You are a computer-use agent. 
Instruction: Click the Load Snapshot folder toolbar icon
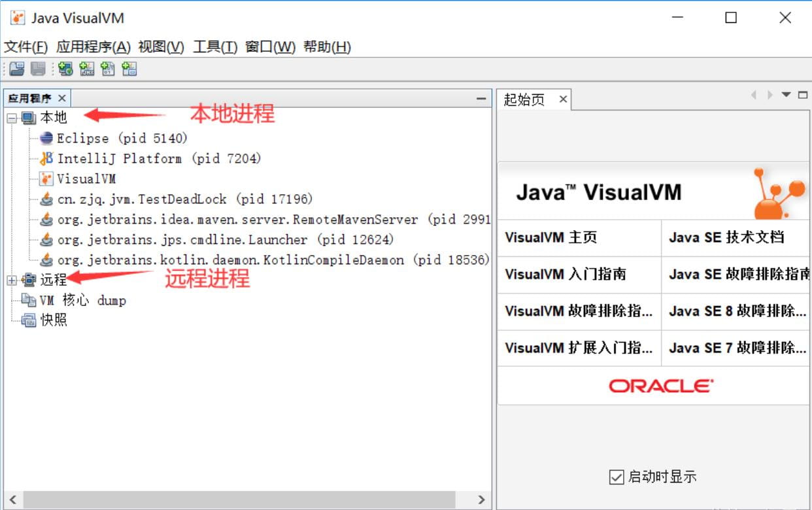16,69
